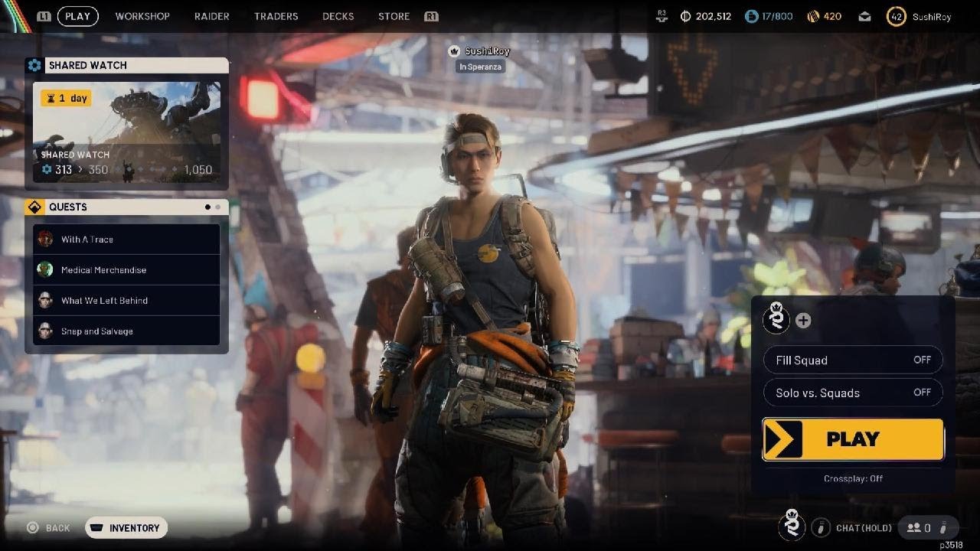The image size is (980, 551).
Task: Click the trader portrait beside With A Trace
Action: (x=46, y=239)
